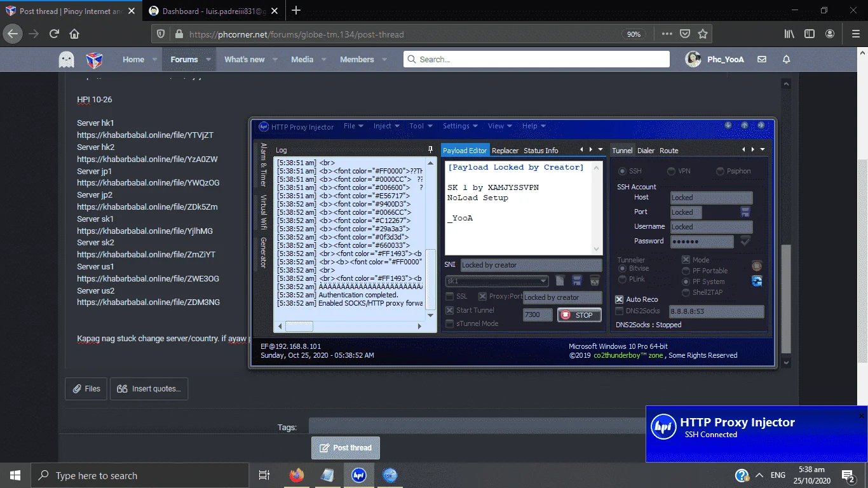The image size is (868, 488).
Task: Select the PF Portable radio option
Action: tap(686, 271)
